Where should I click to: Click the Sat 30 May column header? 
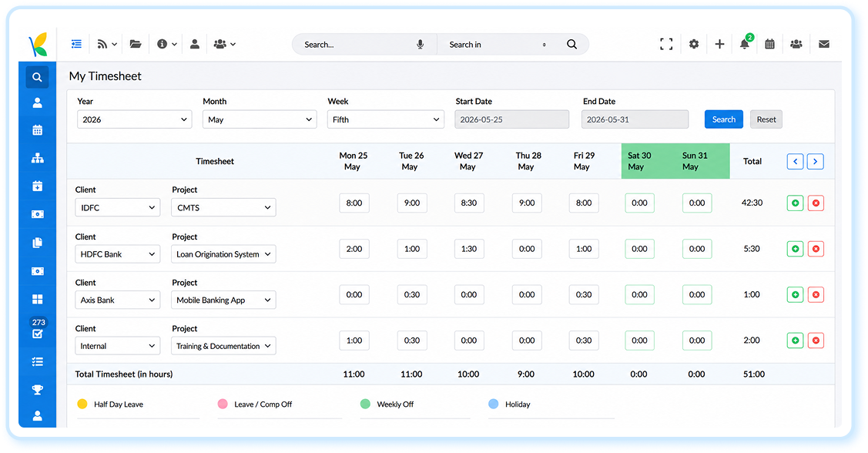[x=639, y=161]
